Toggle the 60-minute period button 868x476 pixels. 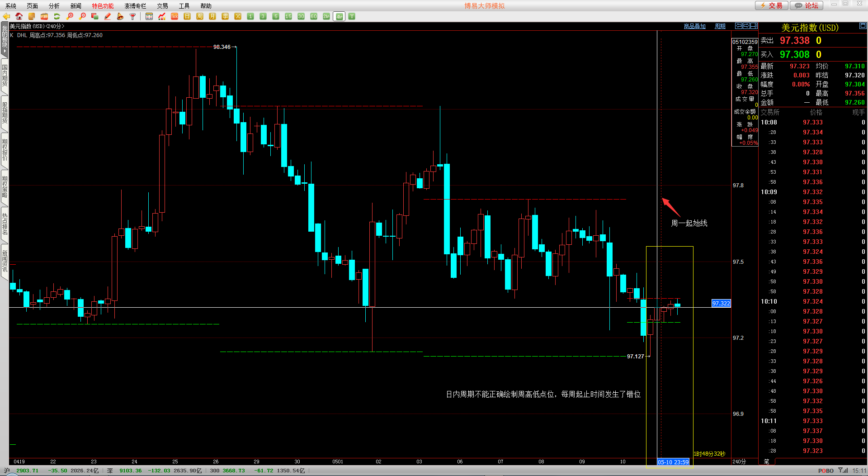(314, 16)
